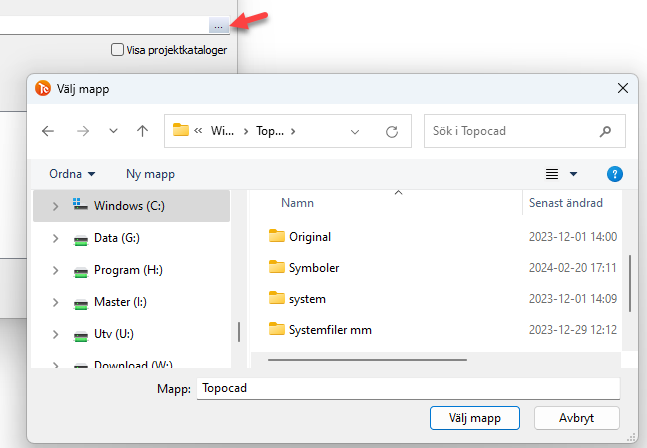647x448 pixels.
Task: Expand Windows (C:) drive tree
Action: [x=55, y=206]
